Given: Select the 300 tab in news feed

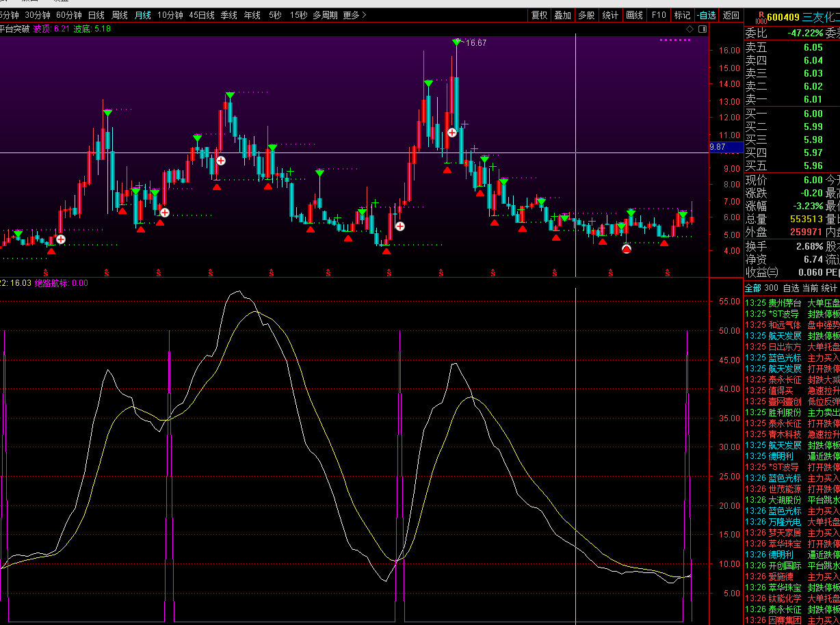Looking at the screenshot, I should coord(771,289).
